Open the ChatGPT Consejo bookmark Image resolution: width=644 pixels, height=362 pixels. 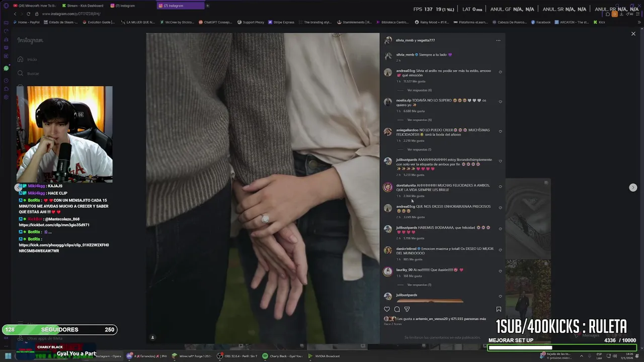[x=215, y=22]
